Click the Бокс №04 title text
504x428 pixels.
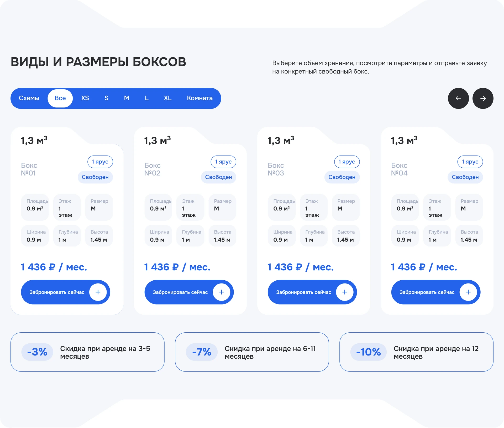click(x=399, y=169)
